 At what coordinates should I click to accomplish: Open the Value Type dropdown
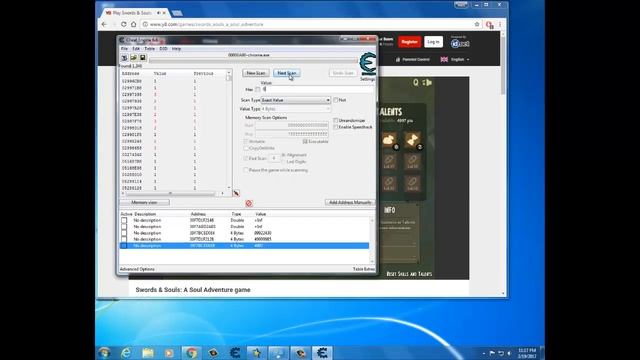296,109
